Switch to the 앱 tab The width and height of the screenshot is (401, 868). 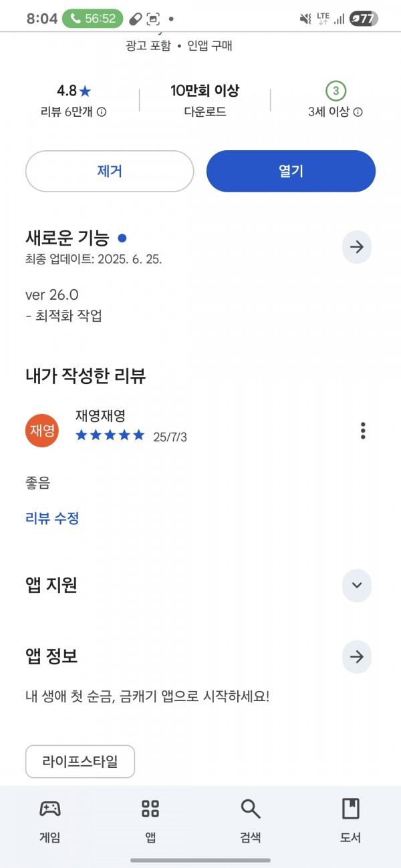tap(150, 821)
